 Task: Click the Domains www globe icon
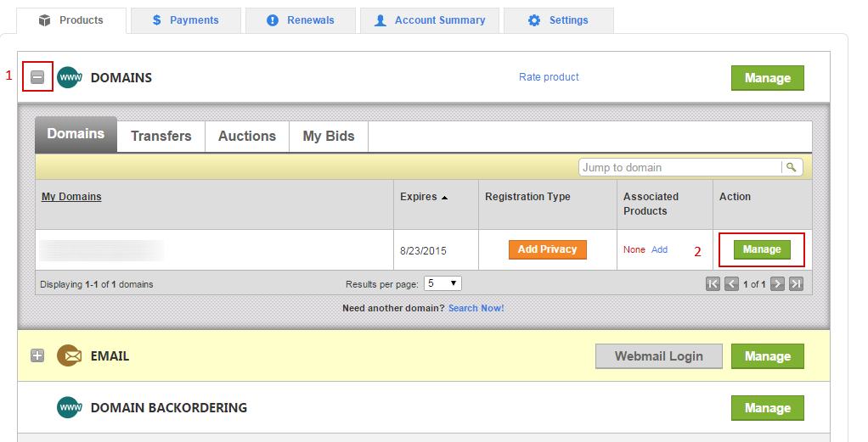[x=69, y=78]
